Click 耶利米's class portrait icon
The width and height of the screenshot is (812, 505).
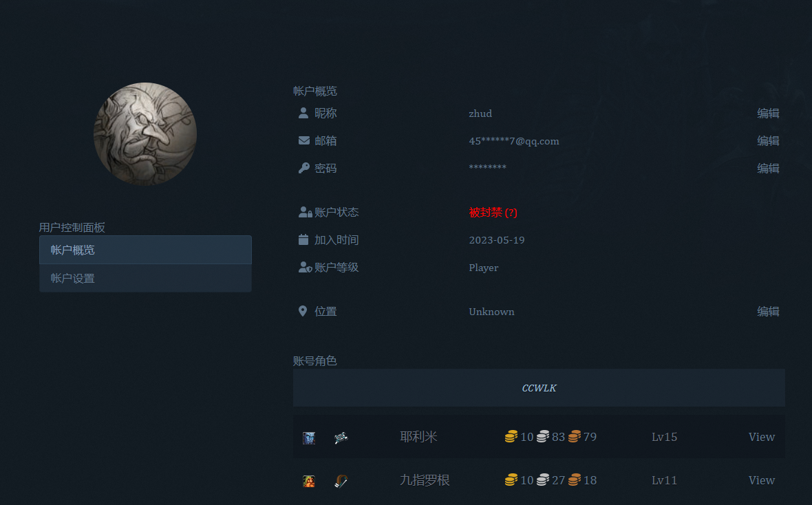(308, 437)
